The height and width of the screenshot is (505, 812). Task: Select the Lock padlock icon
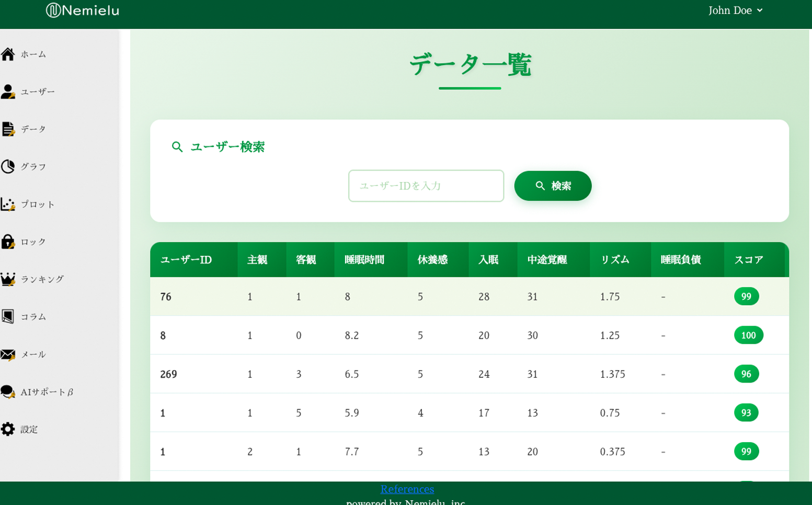point(8,242)
